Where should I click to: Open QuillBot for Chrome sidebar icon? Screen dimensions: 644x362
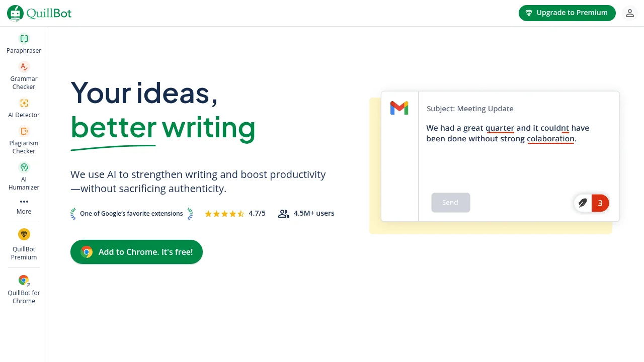click(x=24, y=281)
